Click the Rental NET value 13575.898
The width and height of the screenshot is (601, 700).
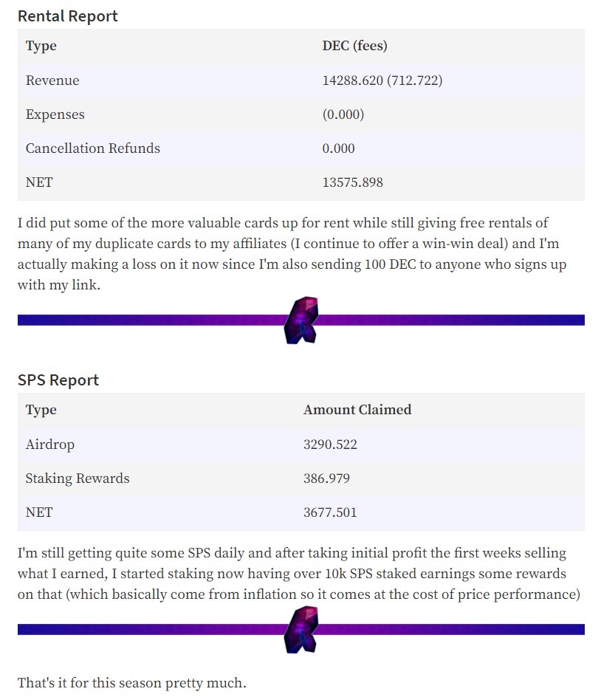(x=353, y=182)
